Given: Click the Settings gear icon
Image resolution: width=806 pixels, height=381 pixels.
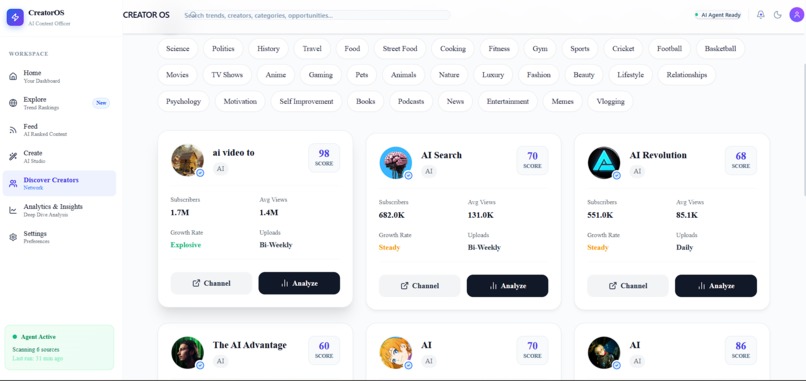Looking at the screenshot, I should tap(13, 237).
